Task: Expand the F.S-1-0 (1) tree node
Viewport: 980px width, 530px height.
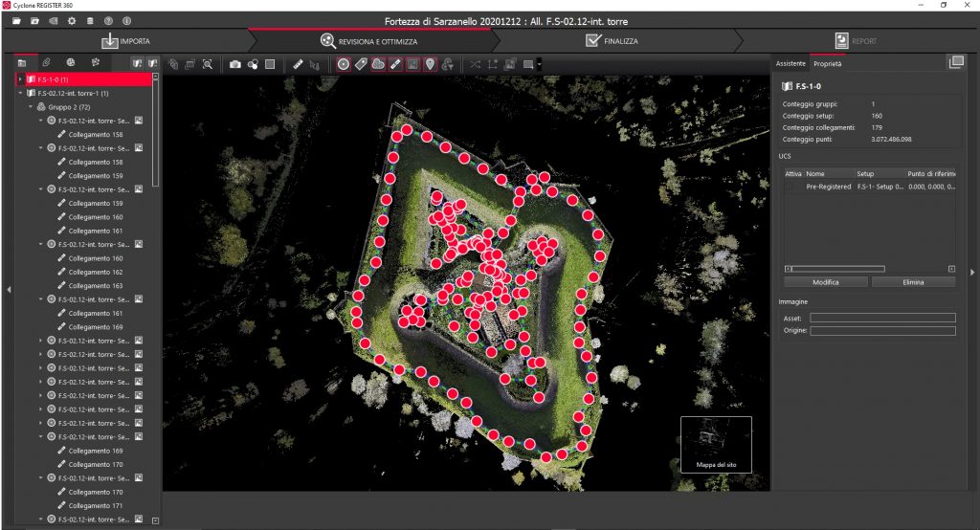Action: pos(21,79)
